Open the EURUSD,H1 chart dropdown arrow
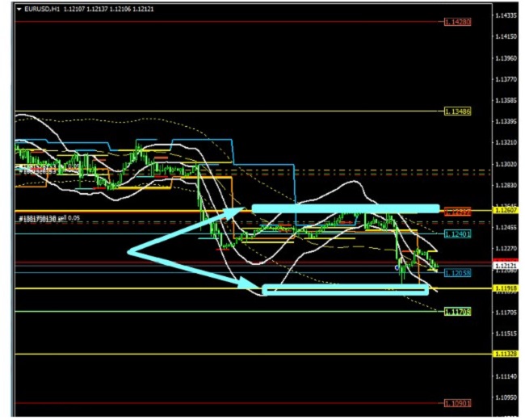 click(x=19, y=9)
